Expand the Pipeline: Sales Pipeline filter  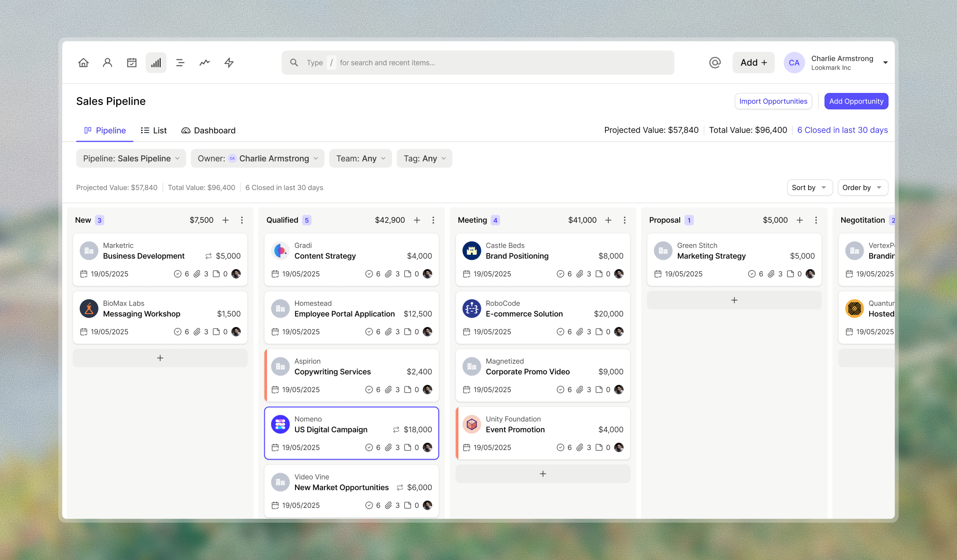click(131, 159)
